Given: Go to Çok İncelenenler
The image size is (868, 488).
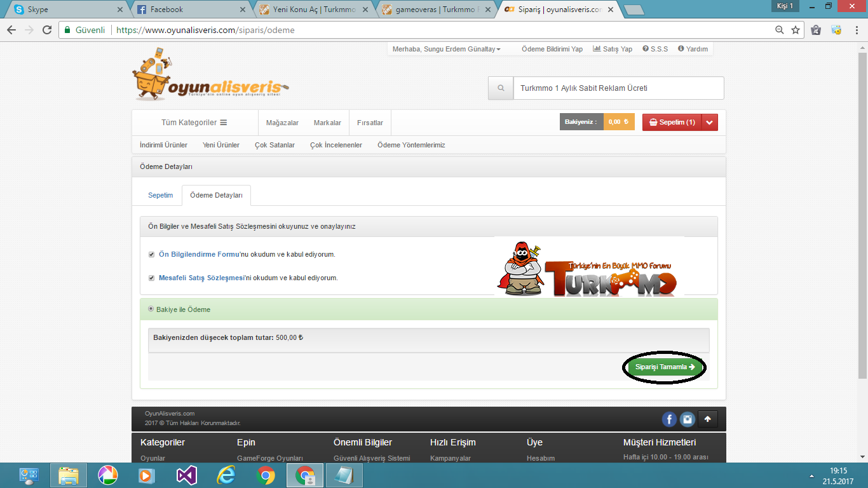Looking at the screenshot, I should 336,145.
